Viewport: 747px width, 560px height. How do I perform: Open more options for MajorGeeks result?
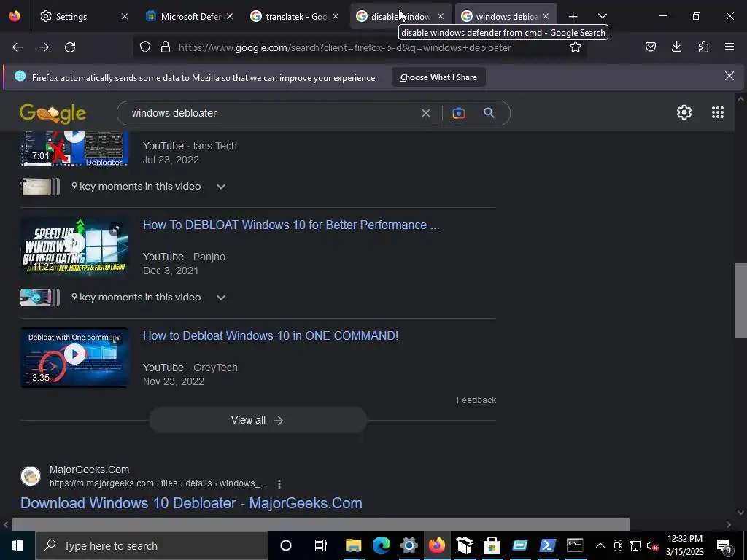[x=279, y=484]
